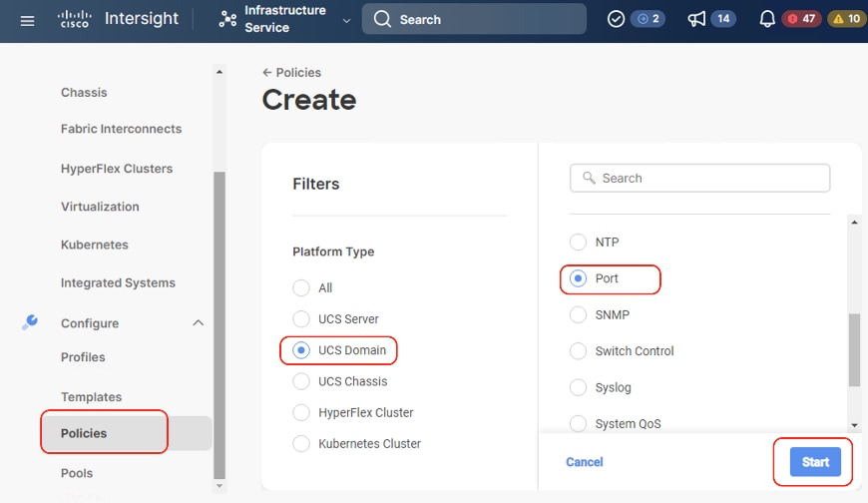Select the UCS Domain platform radio
Viewport: 868px width, 503px height.
point(301,350)
